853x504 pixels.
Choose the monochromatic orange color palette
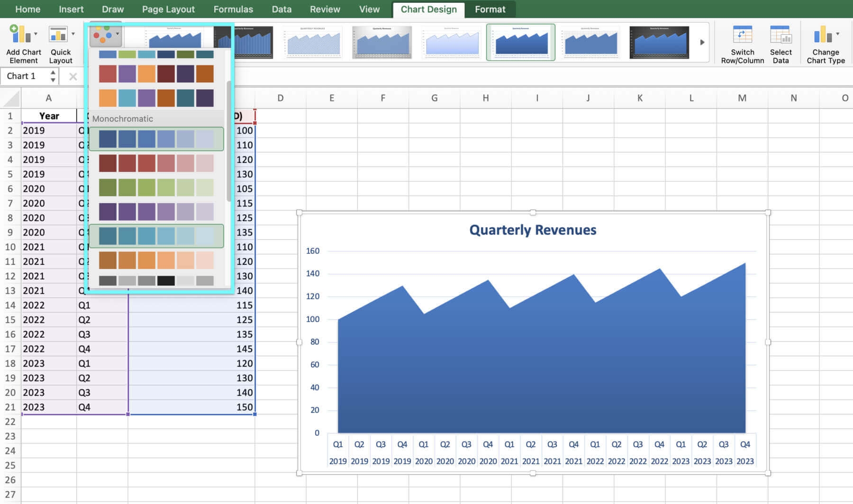tap(156, 260)
